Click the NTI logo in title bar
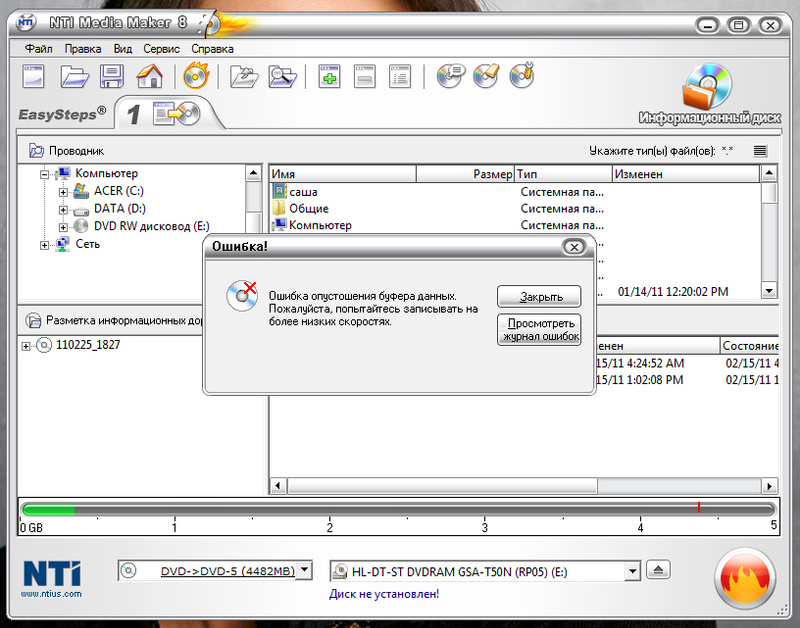Image resolution: width=800 pixels, height=628 pixels. [27, 22]
